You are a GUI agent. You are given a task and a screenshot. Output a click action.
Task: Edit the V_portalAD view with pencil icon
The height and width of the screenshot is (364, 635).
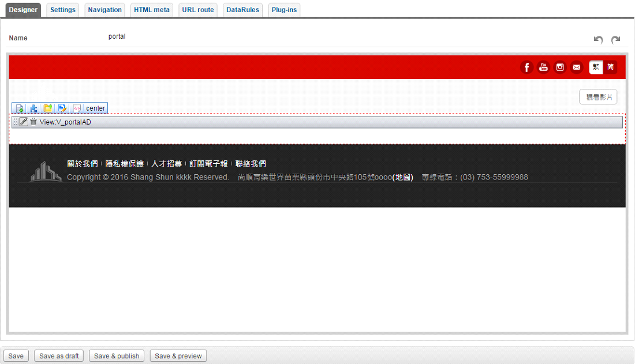pos(24,122)
